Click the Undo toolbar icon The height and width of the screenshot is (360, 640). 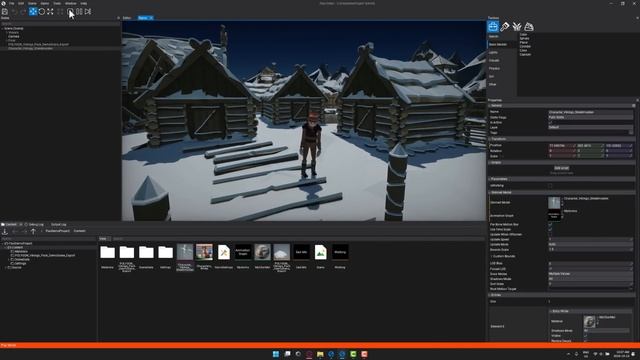point(15,12)
